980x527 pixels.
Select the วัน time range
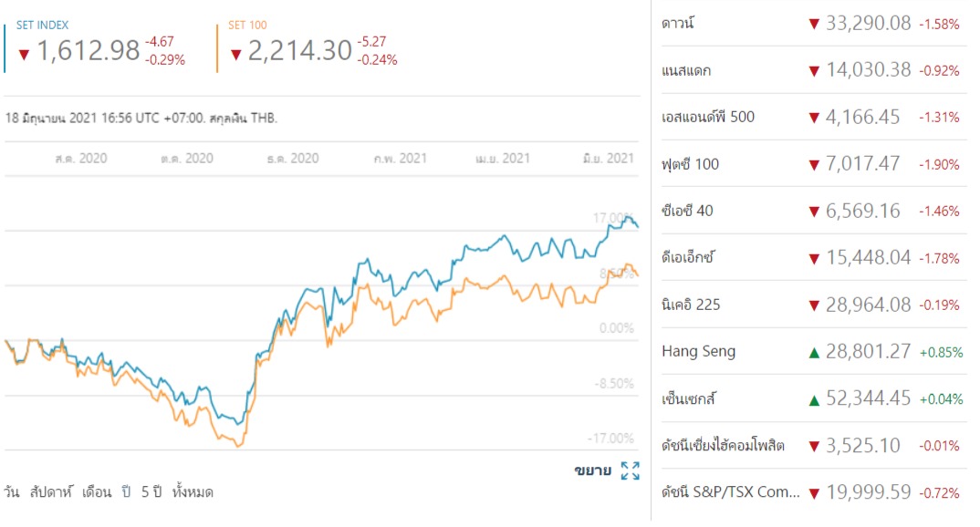tap(13, 492)
